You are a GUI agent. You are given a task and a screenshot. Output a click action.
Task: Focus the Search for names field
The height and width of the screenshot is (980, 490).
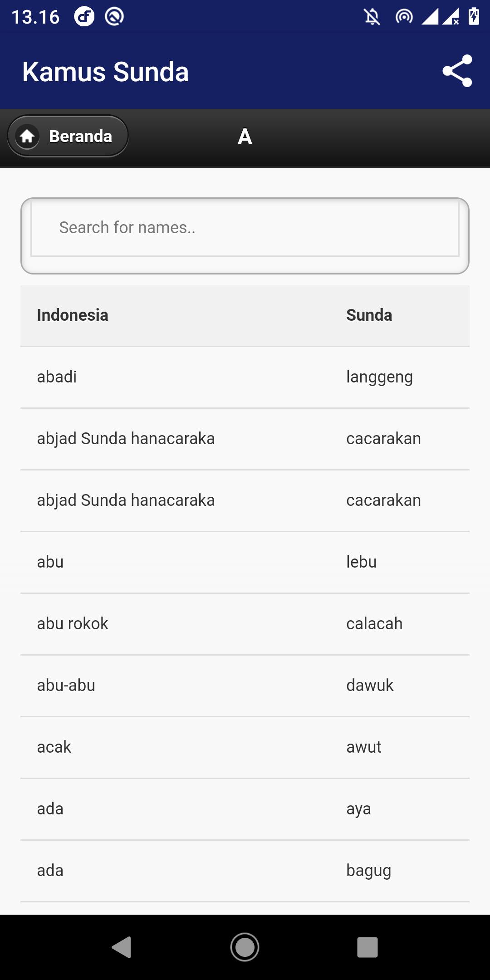245,228
